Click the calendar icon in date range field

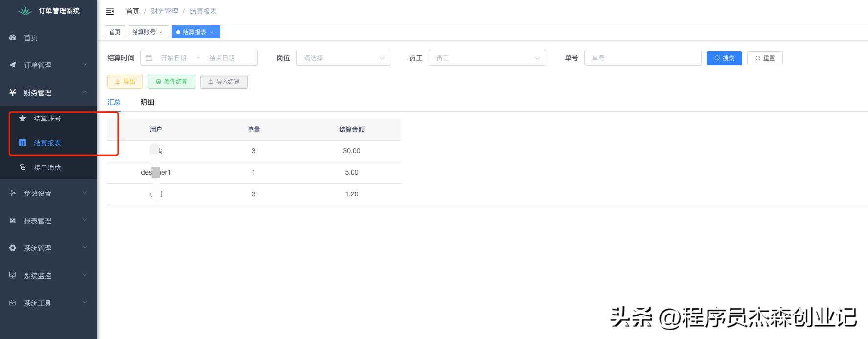pos(149,58)
